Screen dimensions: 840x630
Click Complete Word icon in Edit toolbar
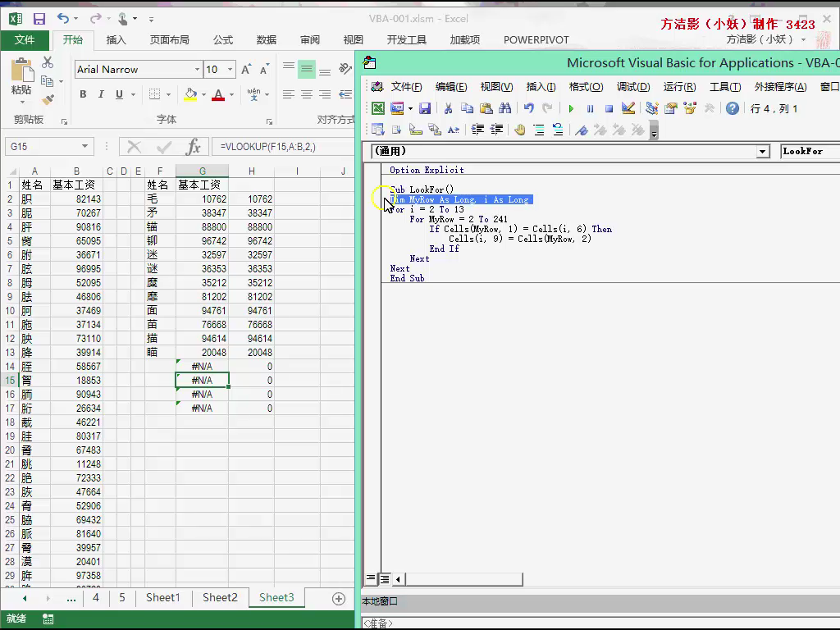pyautogui.click(x=453, y=129)
